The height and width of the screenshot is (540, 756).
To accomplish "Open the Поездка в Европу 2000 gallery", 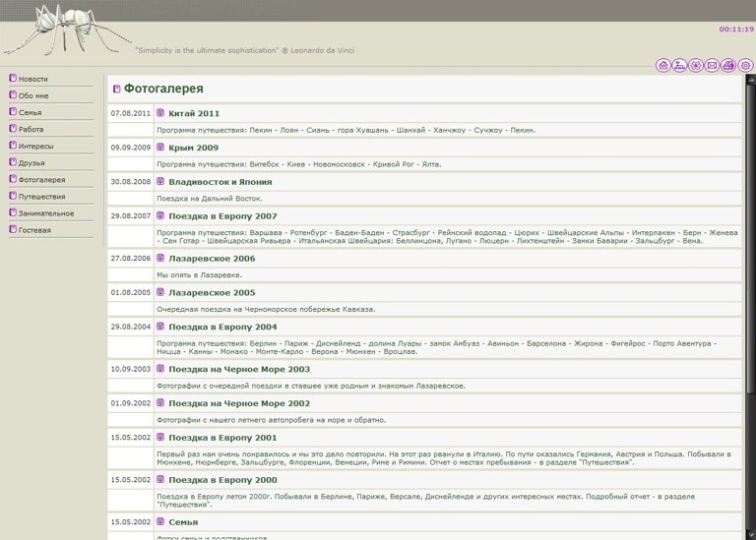I will [222, 480].
